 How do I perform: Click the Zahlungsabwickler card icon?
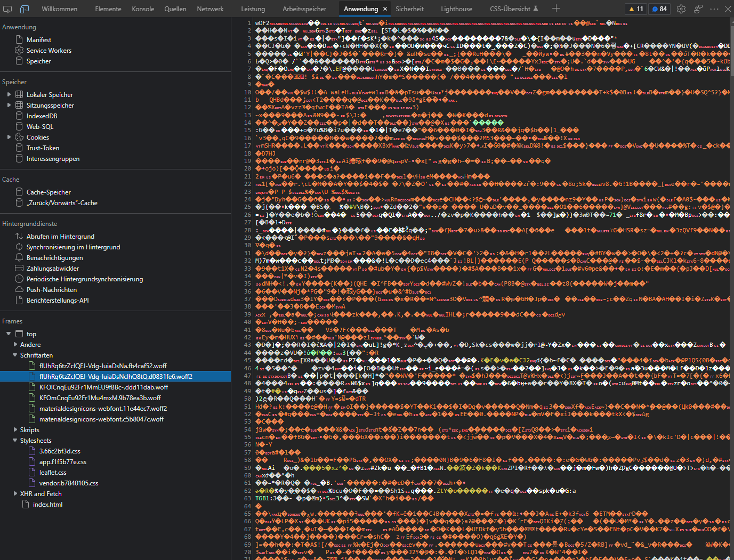[x=19, y=269]
